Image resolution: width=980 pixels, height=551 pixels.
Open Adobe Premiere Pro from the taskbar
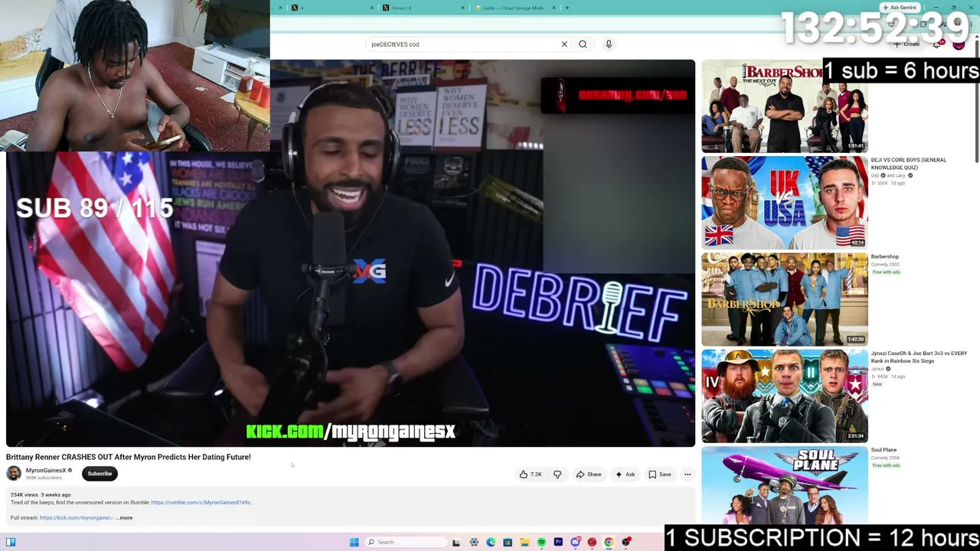(558, 542)
